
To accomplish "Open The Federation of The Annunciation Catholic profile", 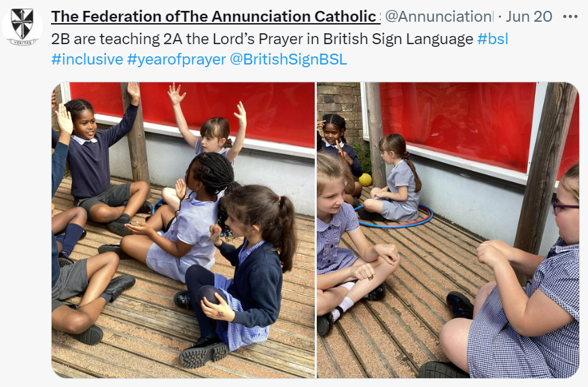I will (x=215, y=16).
